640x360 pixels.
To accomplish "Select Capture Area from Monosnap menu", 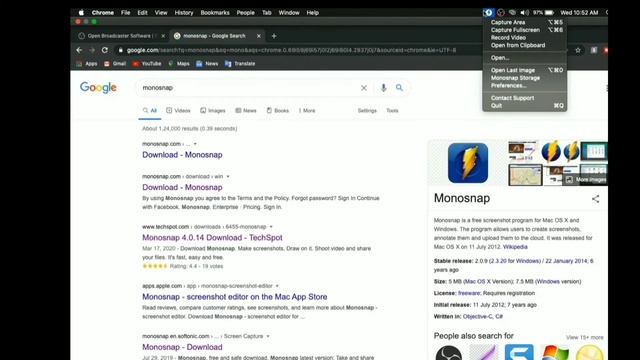I will [x=524, y=22].
